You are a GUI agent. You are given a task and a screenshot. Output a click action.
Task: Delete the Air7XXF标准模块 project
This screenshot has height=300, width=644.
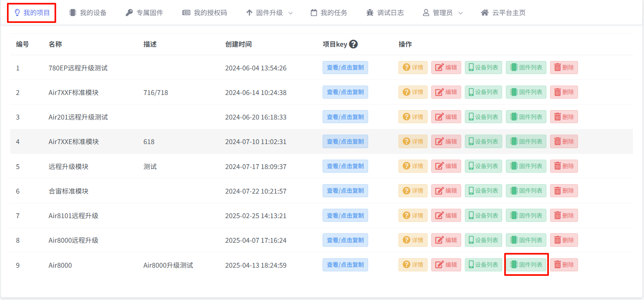(x=564, y=92)
